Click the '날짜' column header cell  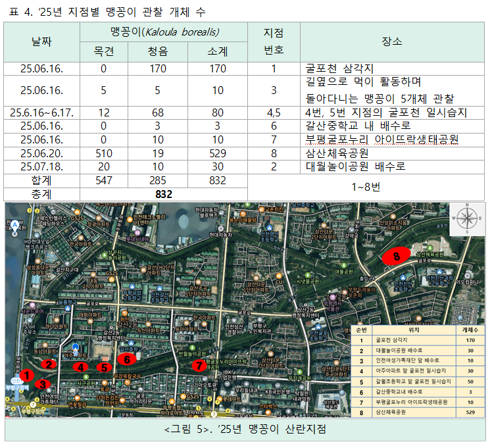41,41
